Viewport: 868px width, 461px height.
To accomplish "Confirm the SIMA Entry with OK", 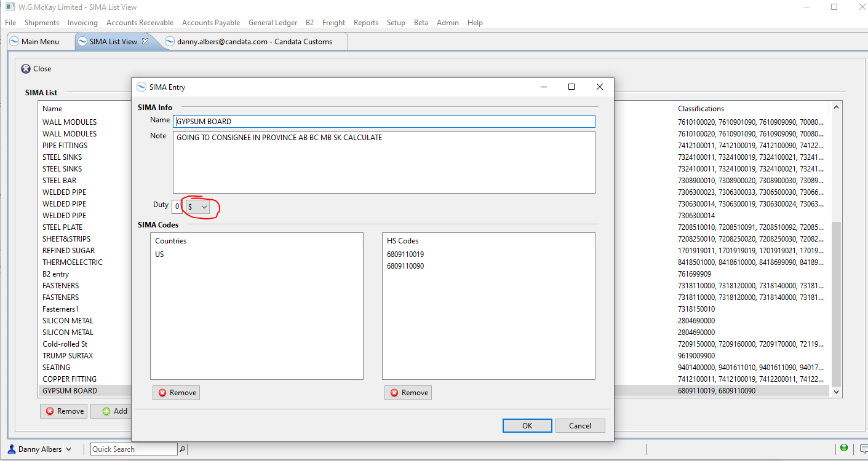I will pyautogui.click(x=527, y=425).
